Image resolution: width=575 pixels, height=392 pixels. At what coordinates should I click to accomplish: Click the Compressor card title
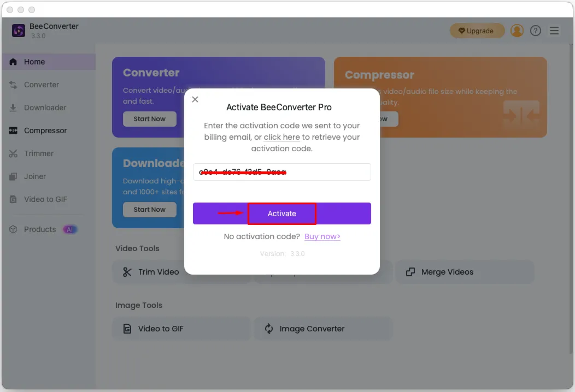(x=379, y=75)
